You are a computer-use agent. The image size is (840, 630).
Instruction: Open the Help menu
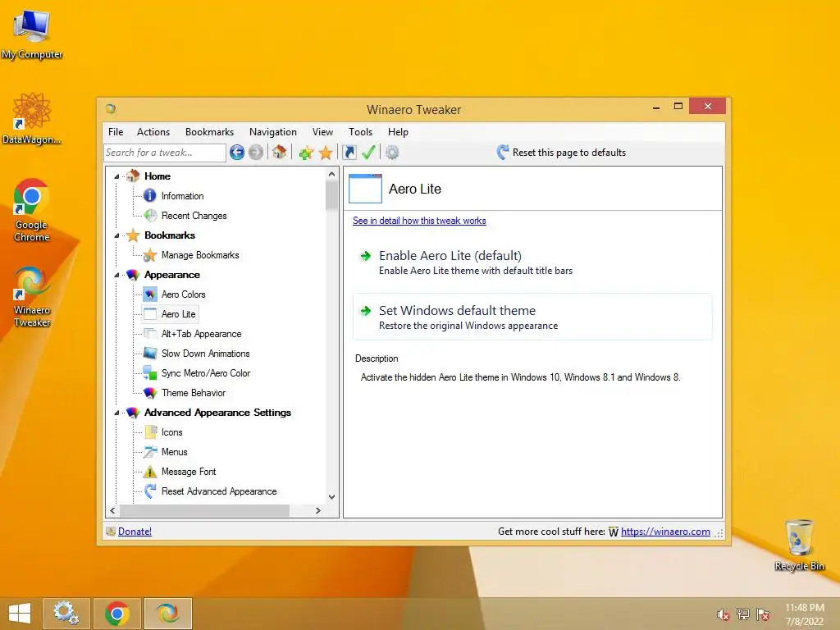398,132
